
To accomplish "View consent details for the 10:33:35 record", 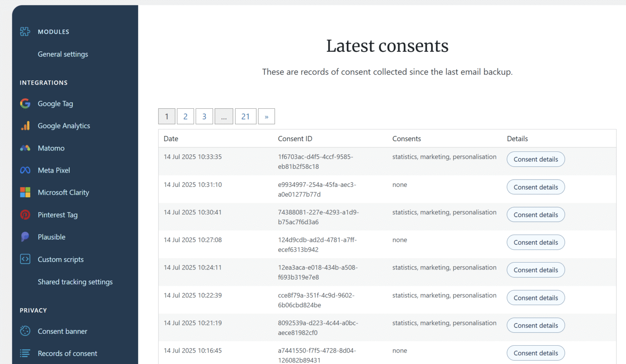I will 536,159.
